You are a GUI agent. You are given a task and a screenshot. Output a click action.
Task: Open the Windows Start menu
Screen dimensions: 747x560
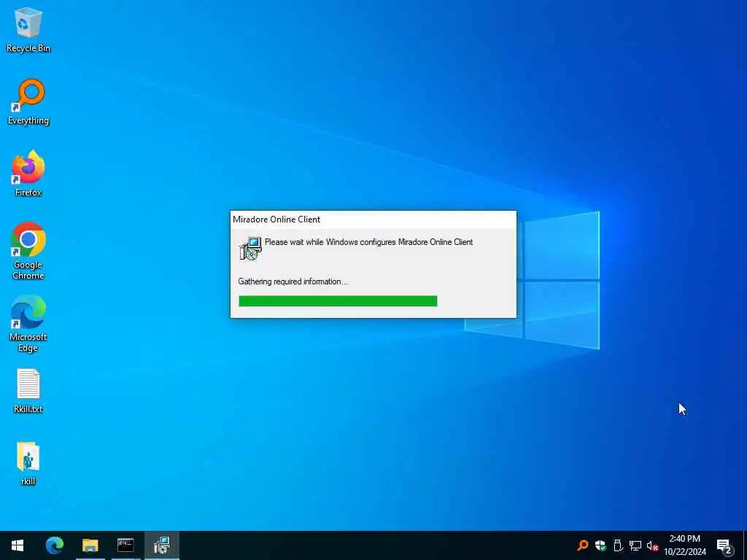[18, 545]
